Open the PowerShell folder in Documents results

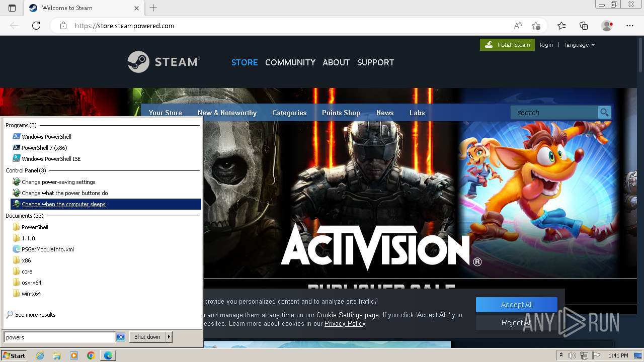click(x=35, y=227)
